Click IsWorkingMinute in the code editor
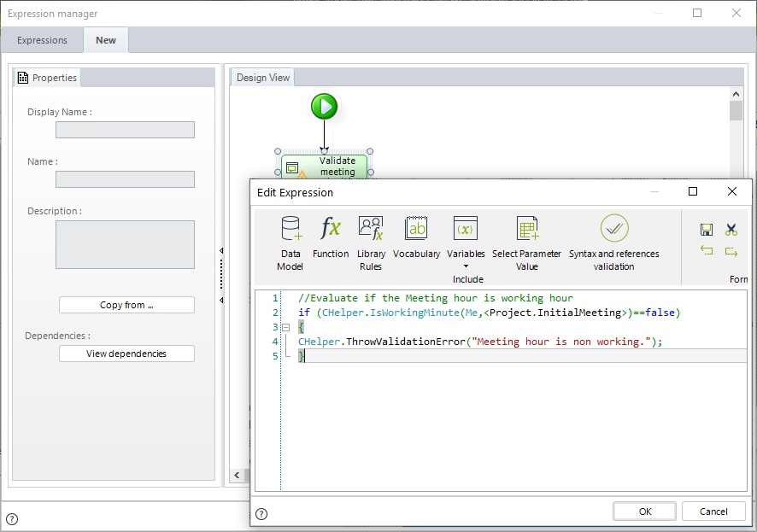This screenshot has height=532, width=757. pos(414,313)
